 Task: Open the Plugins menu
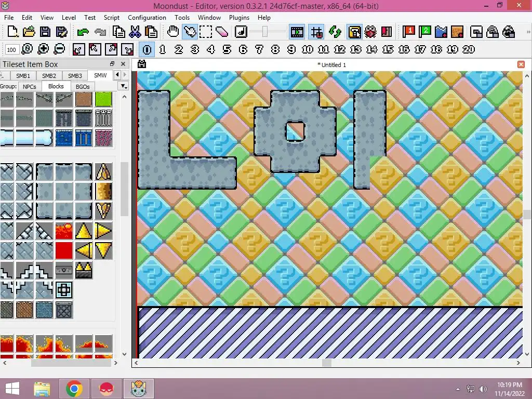point(239,18)
